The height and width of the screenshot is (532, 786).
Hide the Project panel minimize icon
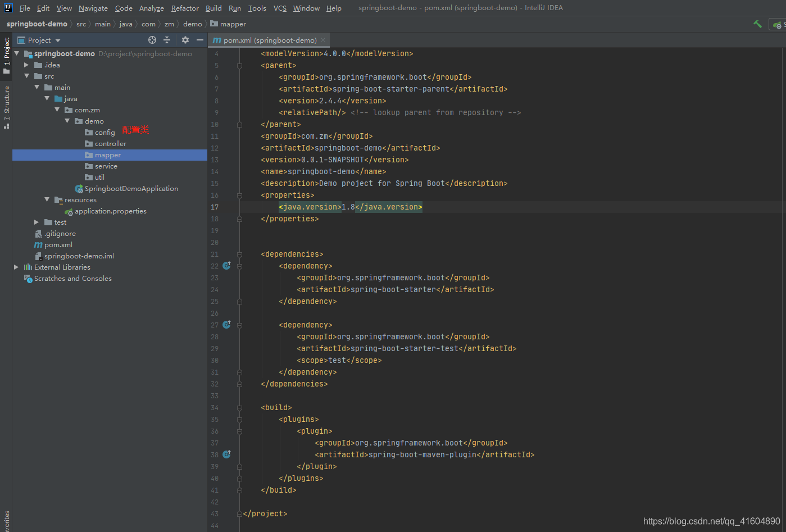tap(200, 40)
